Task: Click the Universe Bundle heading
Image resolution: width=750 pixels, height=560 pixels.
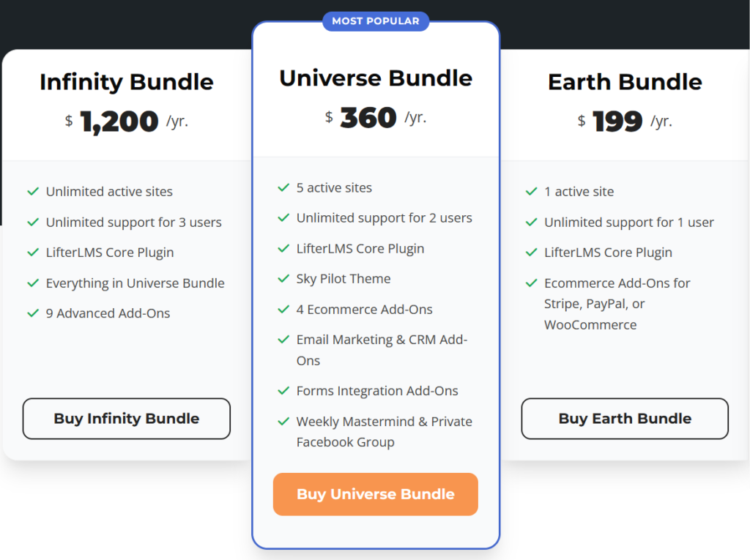Action: (376, 78)
